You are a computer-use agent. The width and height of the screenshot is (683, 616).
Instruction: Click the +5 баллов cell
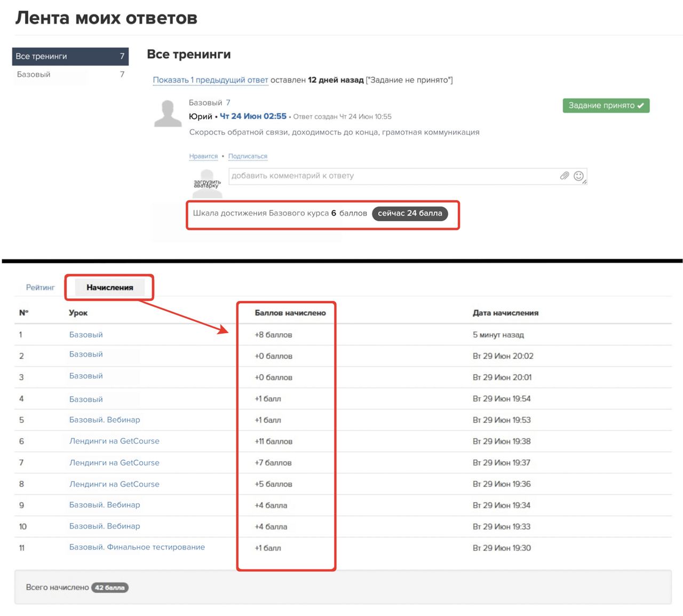click(273, 484)
